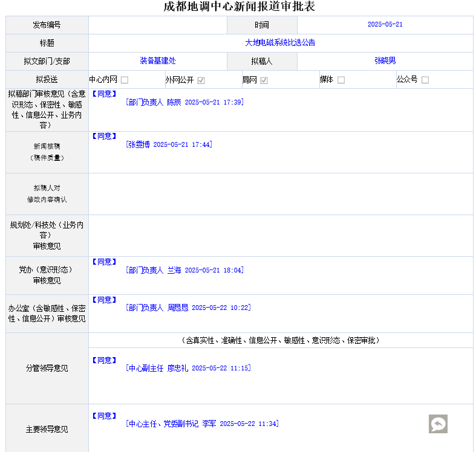Image resolution: width=476 pixels, height=452 pixels.
Task: Click the back arrow icon at bottom right
Action: [x=438, y=424]
